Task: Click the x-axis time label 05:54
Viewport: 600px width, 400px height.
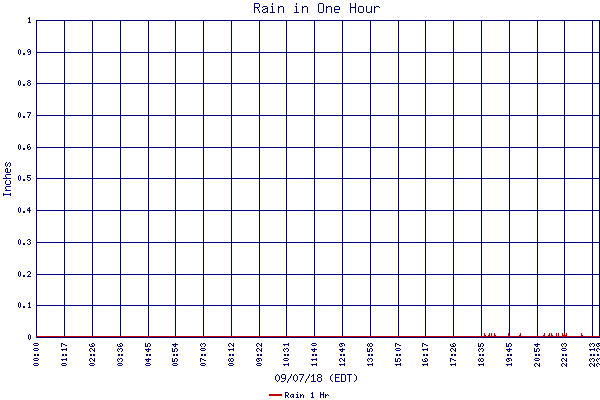Action: click(175, 354)
